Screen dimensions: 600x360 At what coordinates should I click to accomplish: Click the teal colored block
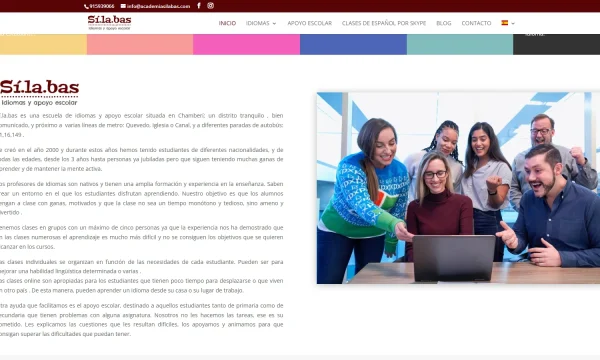click(x=460, y=44)
